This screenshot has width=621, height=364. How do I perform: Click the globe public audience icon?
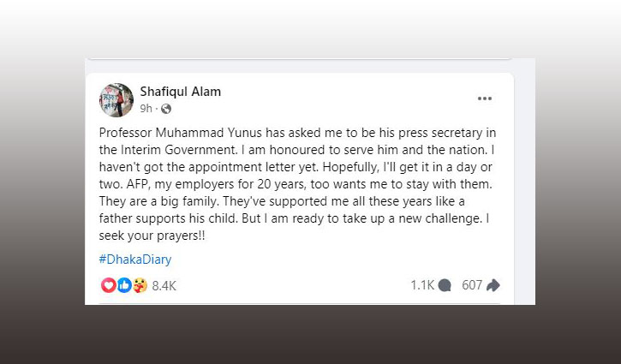coord(166,109)
